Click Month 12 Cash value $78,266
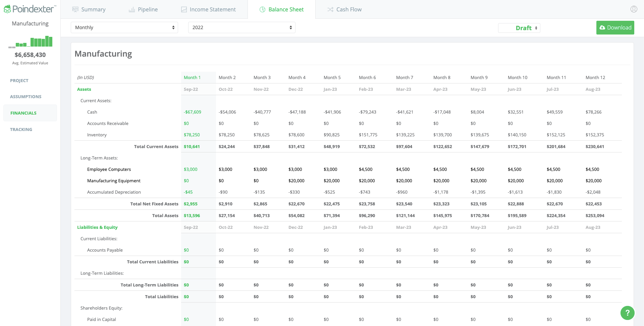This screenshot has height=326, width=644. [x=594, y=112]
